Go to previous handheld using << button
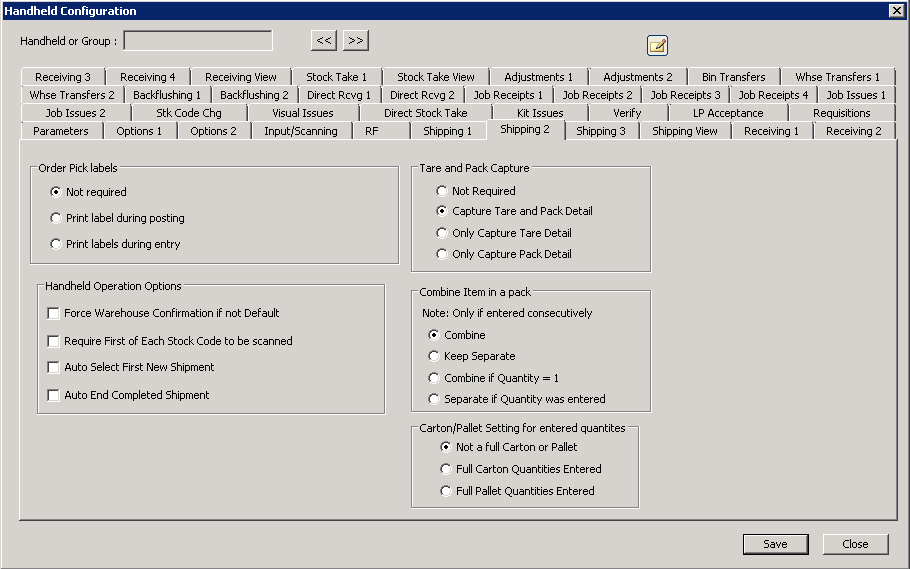The image size is (910, 569). 324,40
